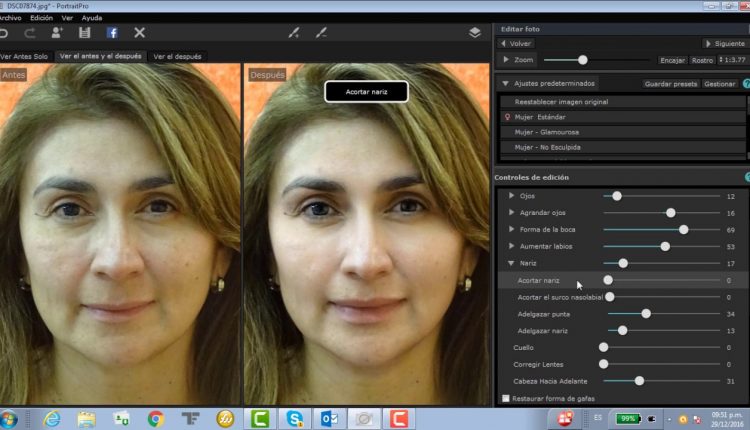This screenshot has height=430, width=750.
Task: Launch Internet Explorer from the taskbar
Action: 52,419
